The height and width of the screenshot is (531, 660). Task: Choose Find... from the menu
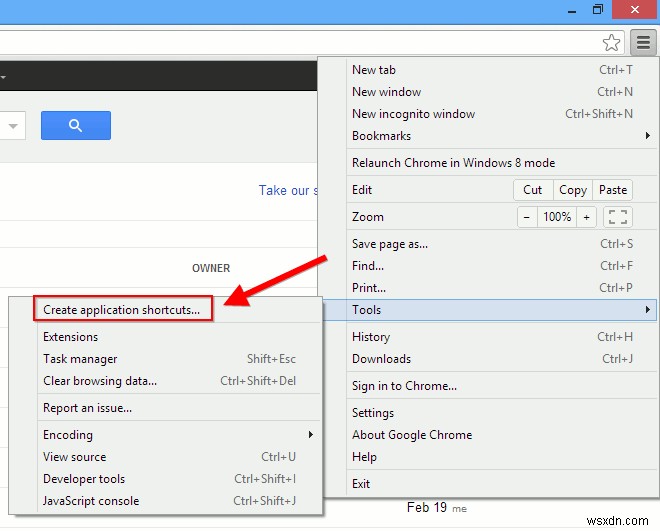tap(501, 266)
